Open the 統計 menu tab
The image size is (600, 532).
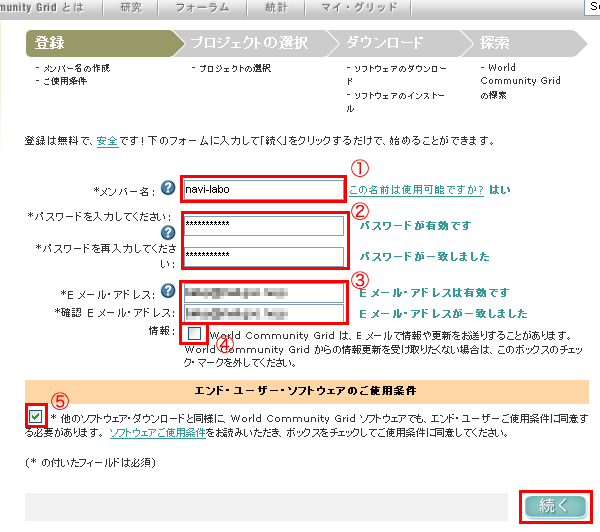[x=276, y=7]
